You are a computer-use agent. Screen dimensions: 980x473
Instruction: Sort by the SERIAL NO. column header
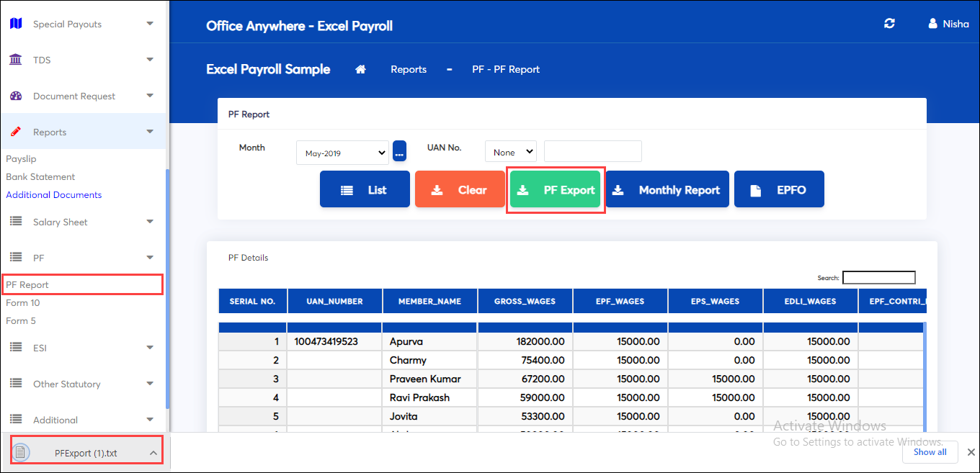[x=253, y=301]
